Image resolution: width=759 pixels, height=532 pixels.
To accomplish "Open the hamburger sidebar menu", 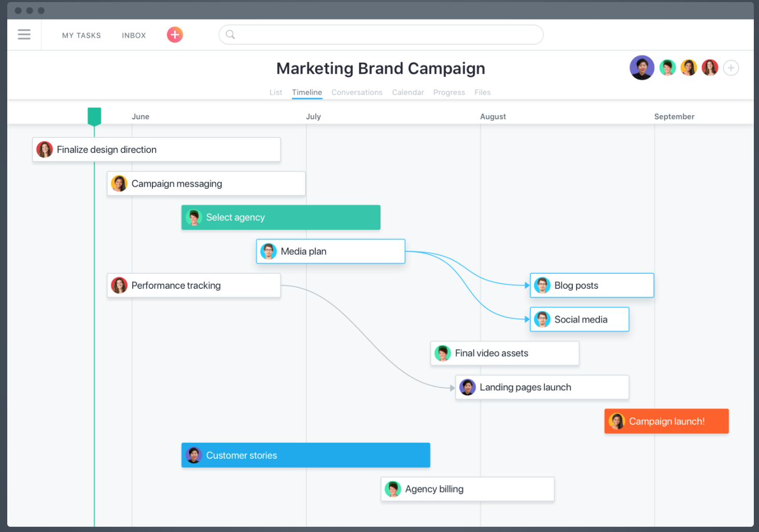I will tap(24, 35).
